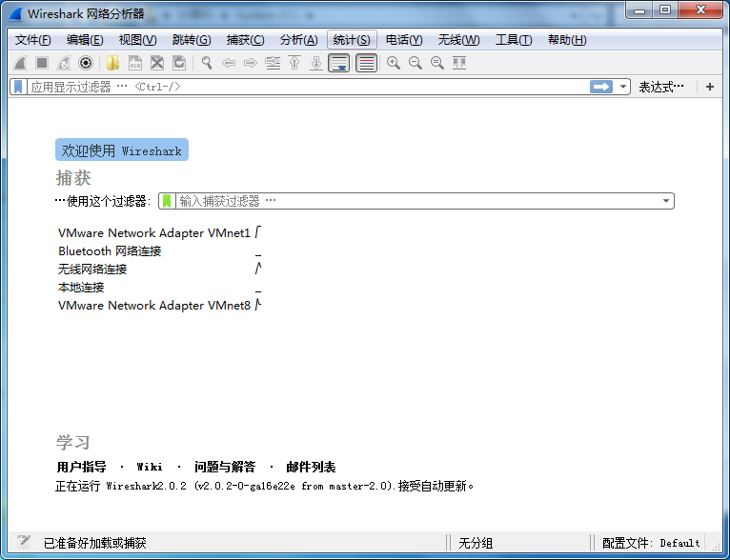Jump to first packet with up arrow icon

point(294,63)
